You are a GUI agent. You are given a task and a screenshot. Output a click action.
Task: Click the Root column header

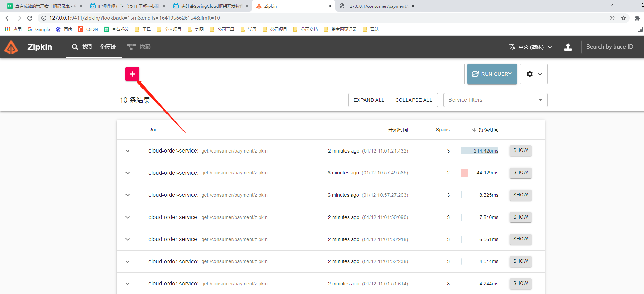pyautogui.click(x=154, y=130)
